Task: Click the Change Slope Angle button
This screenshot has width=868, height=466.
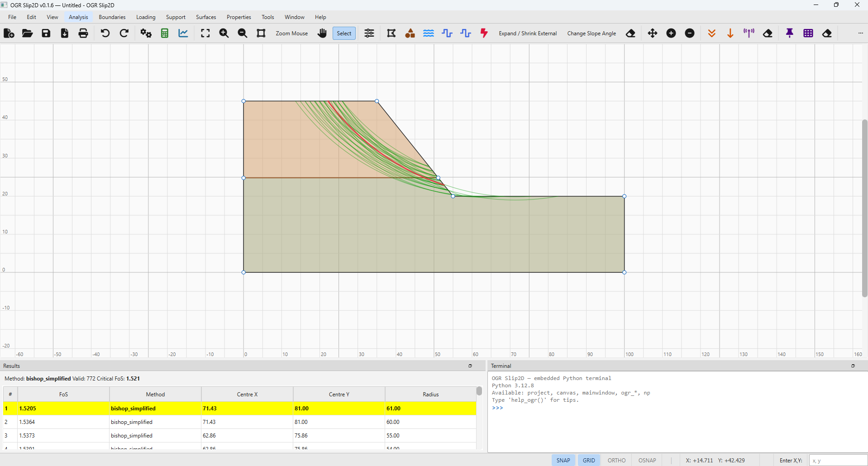Action: [x=591, y=33]
